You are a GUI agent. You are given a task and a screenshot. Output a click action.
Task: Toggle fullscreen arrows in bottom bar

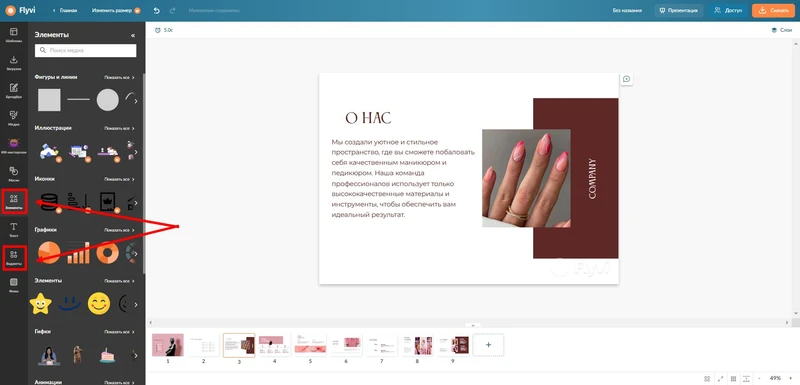[720, 378]
